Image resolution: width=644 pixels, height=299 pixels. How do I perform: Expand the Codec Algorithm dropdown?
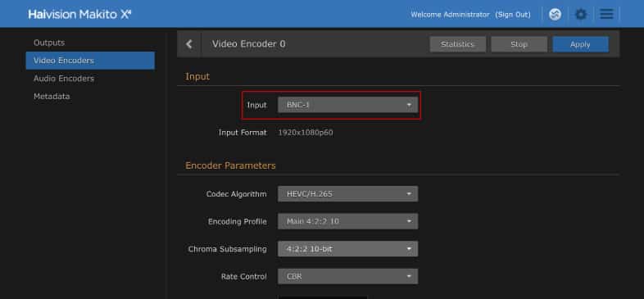(347, 194)
